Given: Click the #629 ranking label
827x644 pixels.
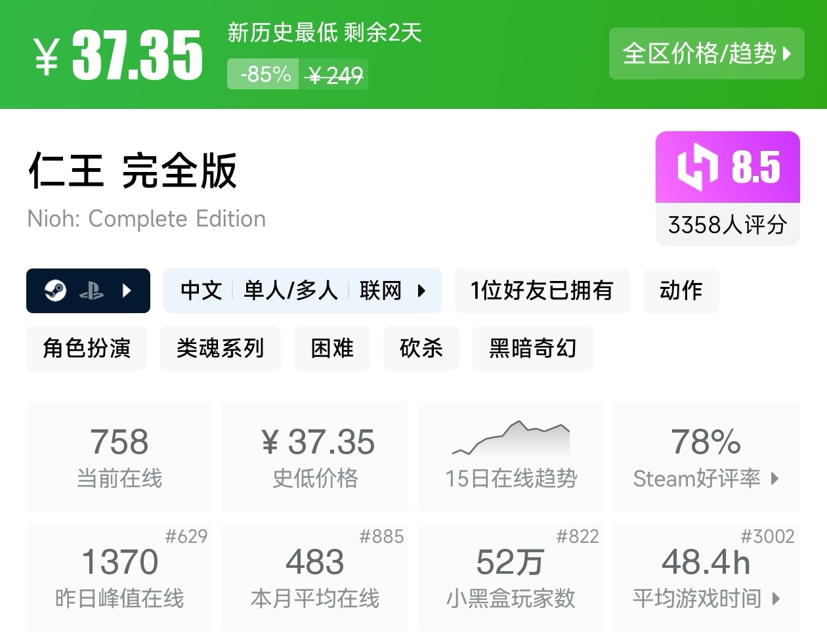Looking at the screenshot, I should coord(186,536).
